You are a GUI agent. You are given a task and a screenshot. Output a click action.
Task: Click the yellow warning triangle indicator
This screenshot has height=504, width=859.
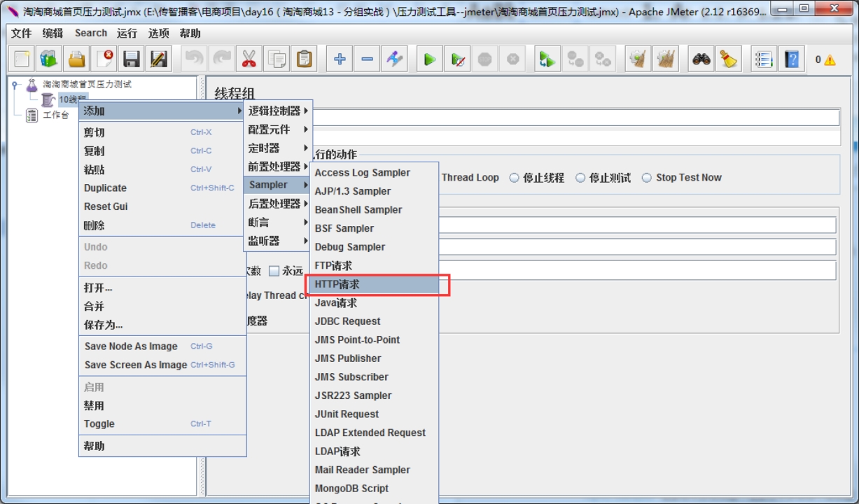[830, 60]
